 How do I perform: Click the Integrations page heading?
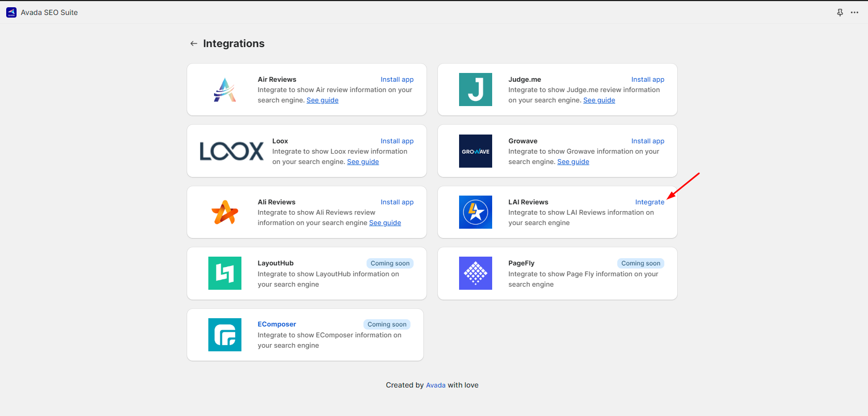[234, 43]
